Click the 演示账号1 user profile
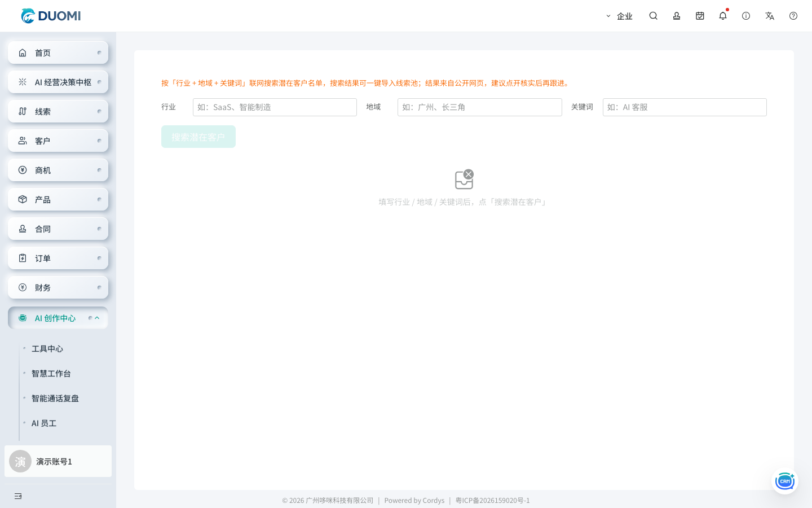812x508 pixels. pyautogui.click(x=58, y=461)
